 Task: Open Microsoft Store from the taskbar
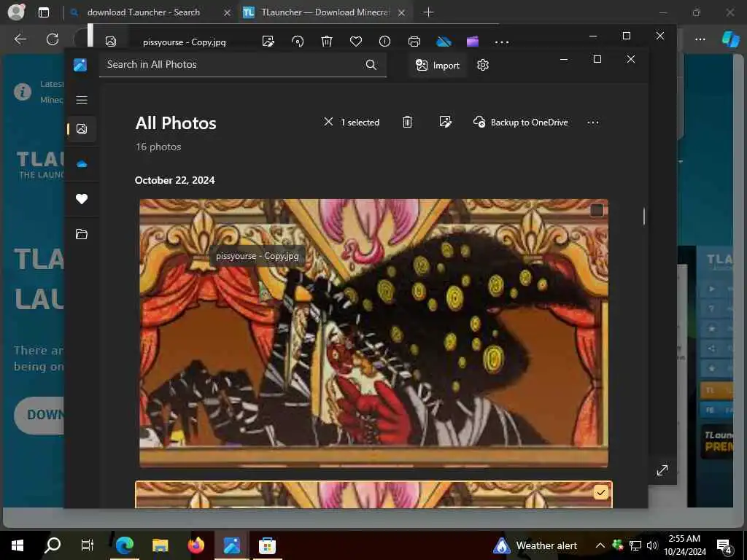267,545
